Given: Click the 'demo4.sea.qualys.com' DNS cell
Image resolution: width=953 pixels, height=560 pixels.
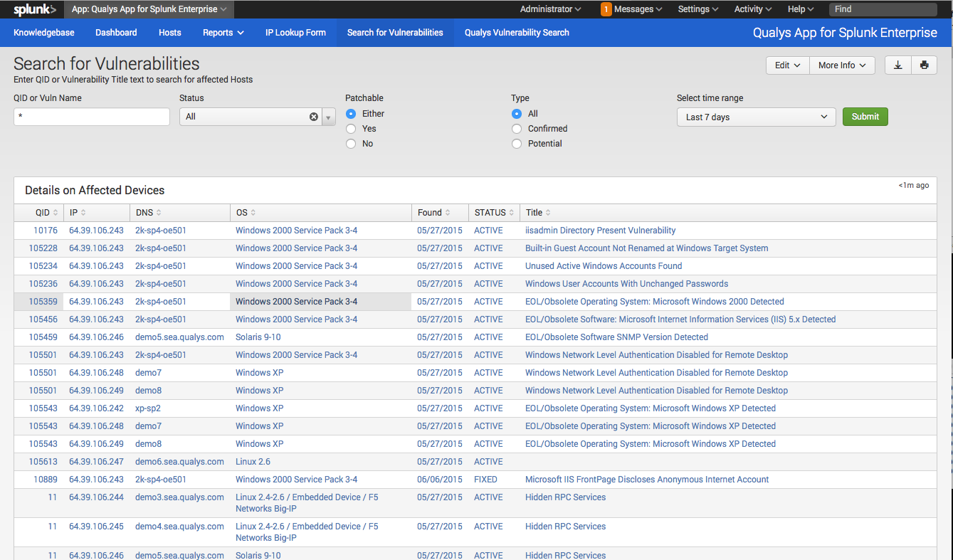Looking at the screenshot, I should [x=179, y=527].
